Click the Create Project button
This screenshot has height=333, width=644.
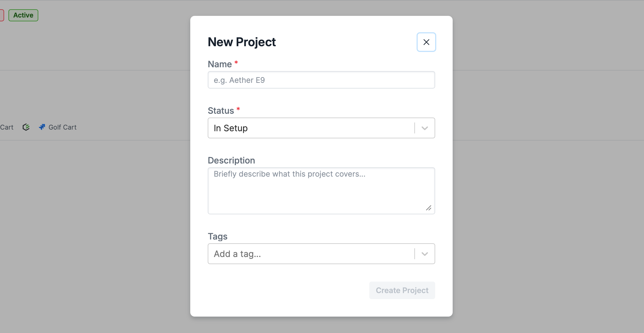pos(402,290)
